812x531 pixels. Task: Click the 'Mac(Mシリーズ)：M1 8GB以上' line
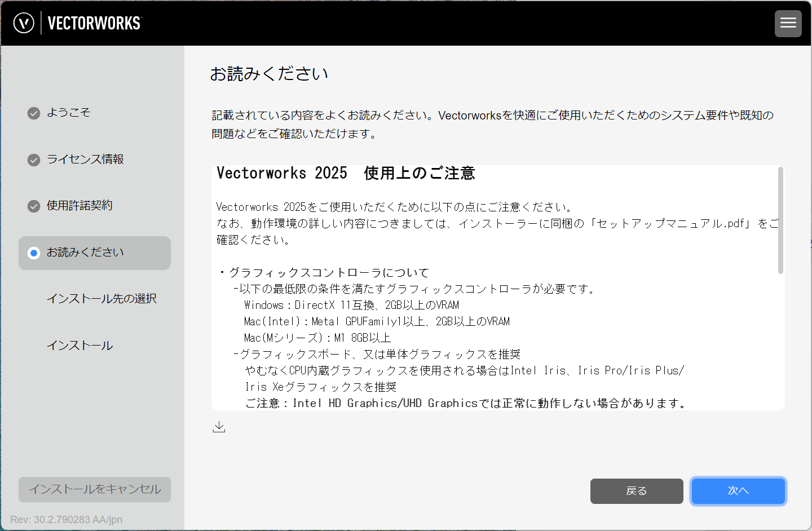(317, 338)
